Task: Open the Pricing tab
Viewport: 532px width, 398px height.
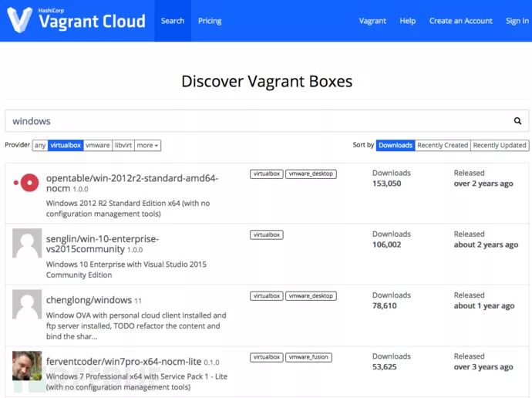Action: point(210,21)
